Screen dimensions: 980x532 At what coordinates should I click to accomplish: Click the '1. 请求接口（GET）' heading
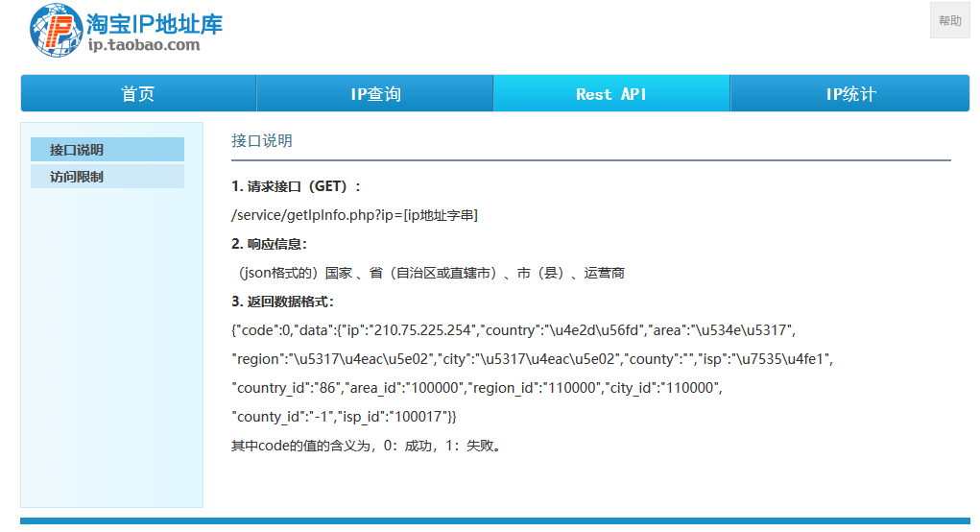296,186
